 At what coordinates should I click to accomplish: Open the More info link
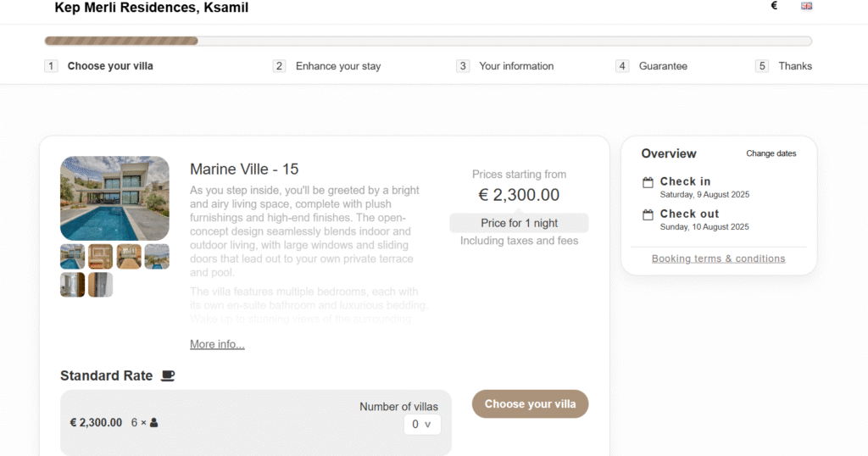[x=217, y=344]
